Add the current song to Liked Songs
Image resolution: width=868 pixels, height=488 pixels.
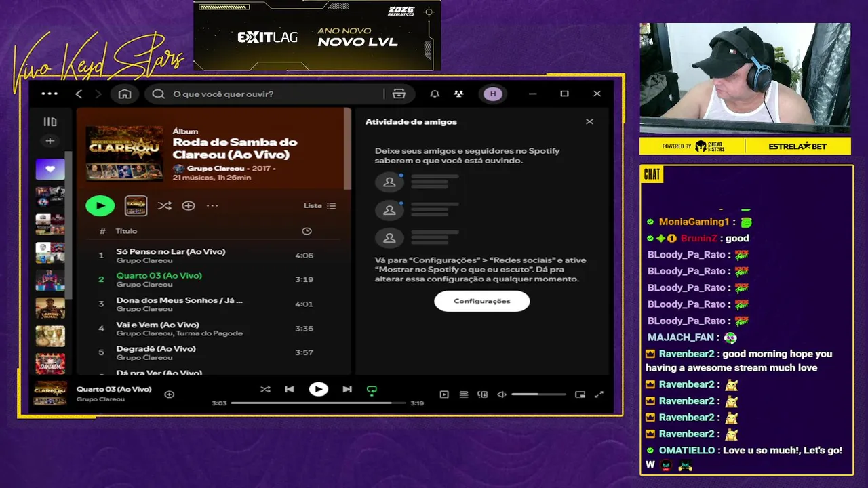point(170,394)
